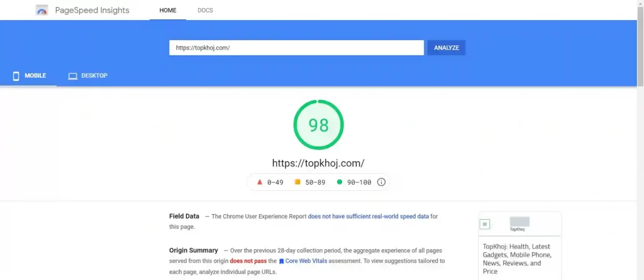644x280 pixels.
Task: Click the red triangle 0–49 legend icon
Action: [260, 182]
